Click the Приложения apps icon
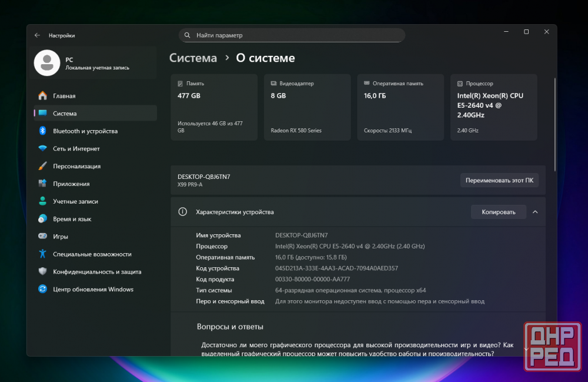Image resolution: width=588 pixels, height=382 pixels. tap(43, 184)
